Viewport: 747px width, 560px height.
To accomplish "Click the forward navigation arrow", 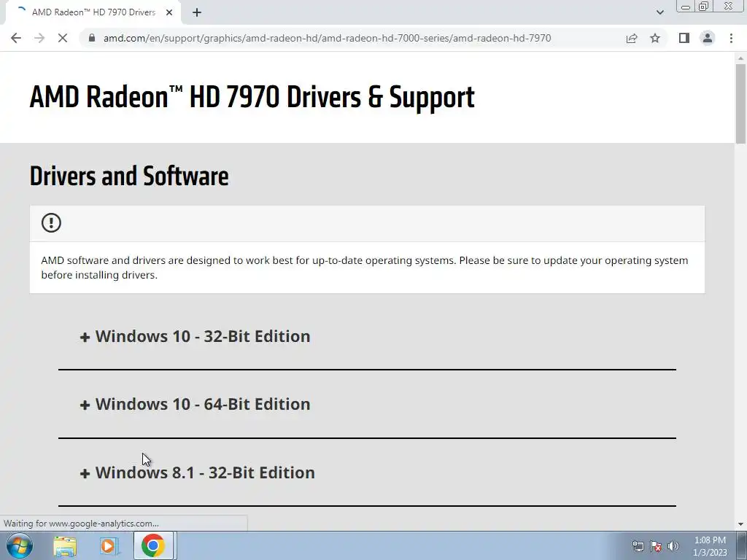I will 39,38.
